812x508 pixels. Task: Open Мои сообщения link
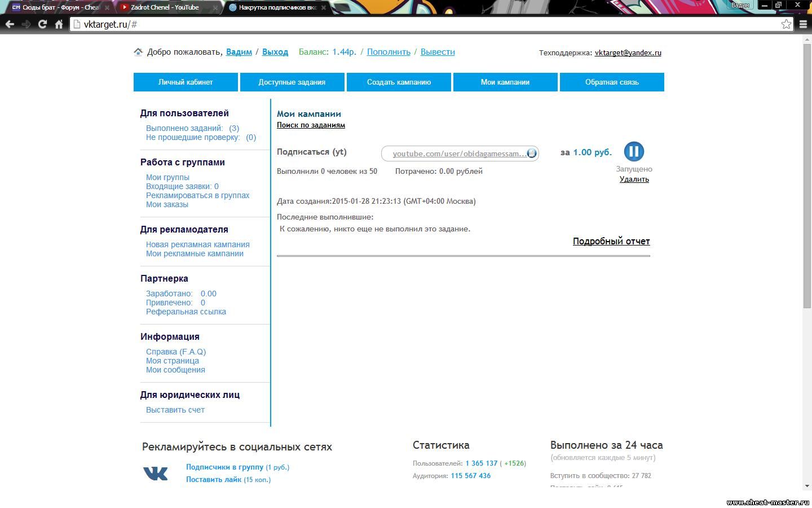[x=175, y=370]
